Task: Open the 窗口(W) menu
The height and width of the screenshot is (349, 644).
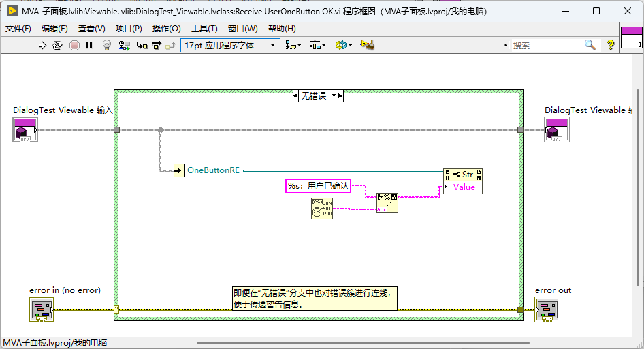Action: [x=243, y=29]
